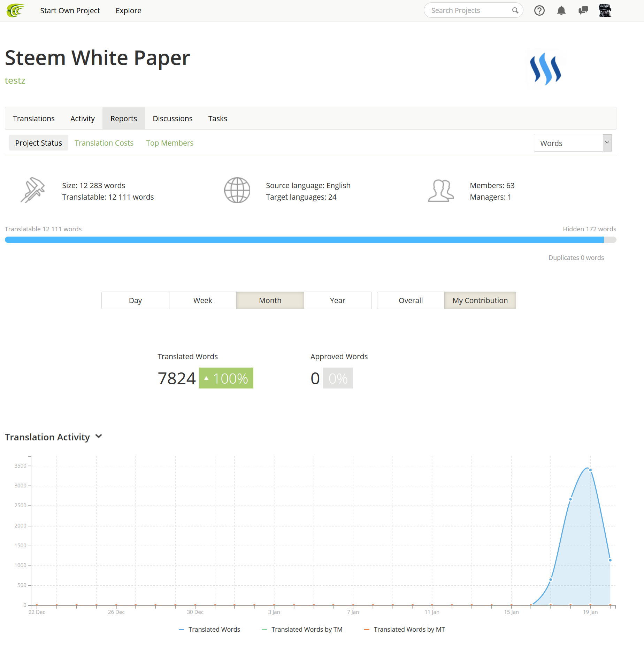This screenshot has width=644, height=647.
Task: Click the Steem White Paper title
Action: (98, 57)
